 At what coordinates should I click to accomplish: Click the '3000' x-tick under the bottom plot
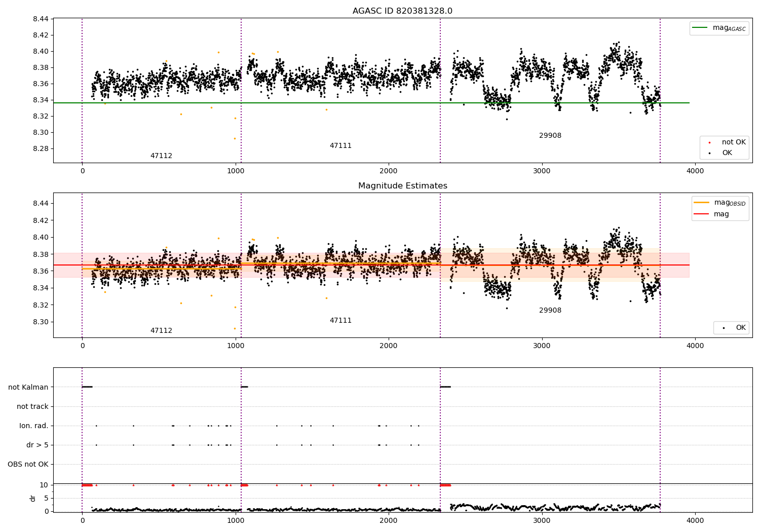(542, 521)
